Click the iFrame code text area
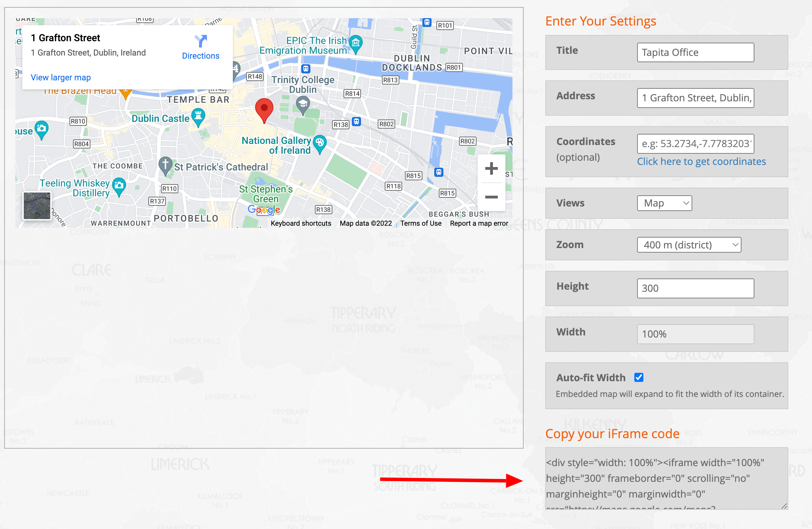 pyautogui.click(x=666, y=478)
